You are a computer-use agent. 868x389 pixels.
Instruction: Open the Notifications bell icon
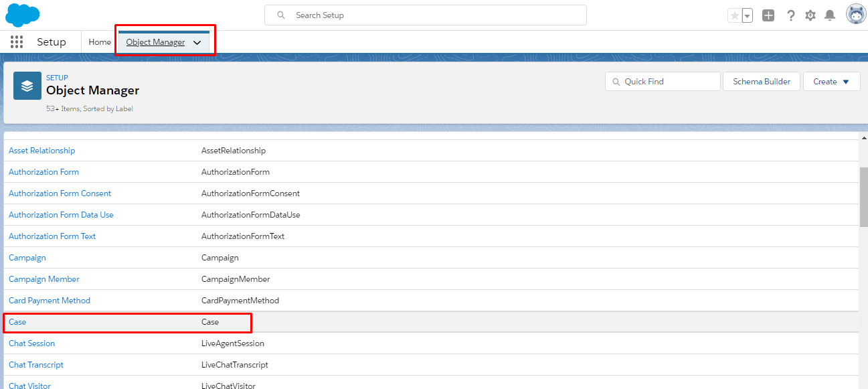click(x=830, y=15)
